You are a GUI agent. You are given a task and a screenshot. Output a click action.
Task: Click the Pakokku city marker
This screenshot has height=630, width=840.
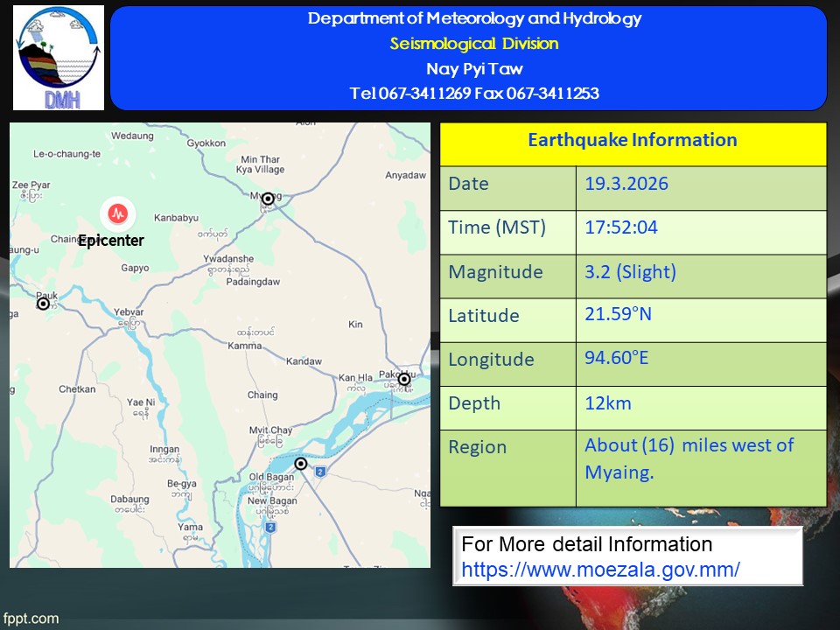(404, 380)
